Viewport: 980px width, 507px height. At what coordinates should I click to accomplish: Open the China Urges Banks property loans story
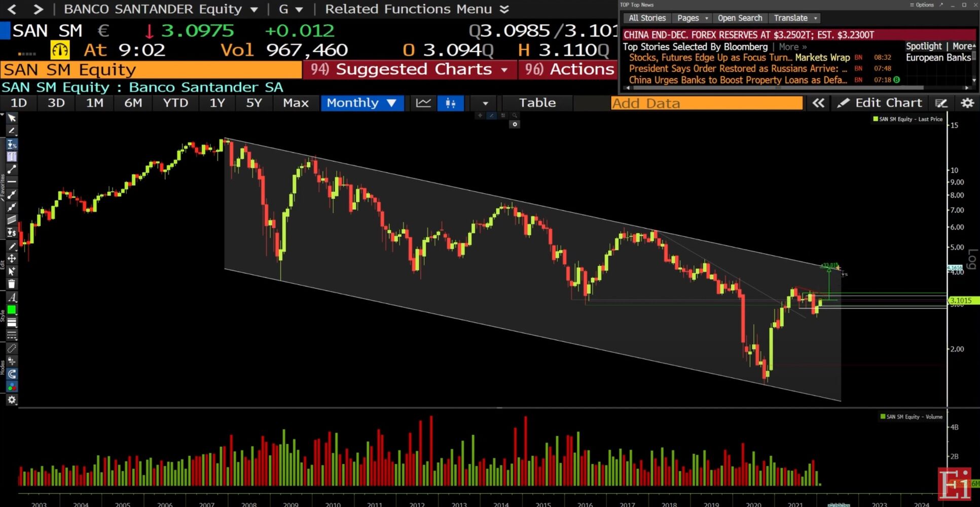click(738, 80)
